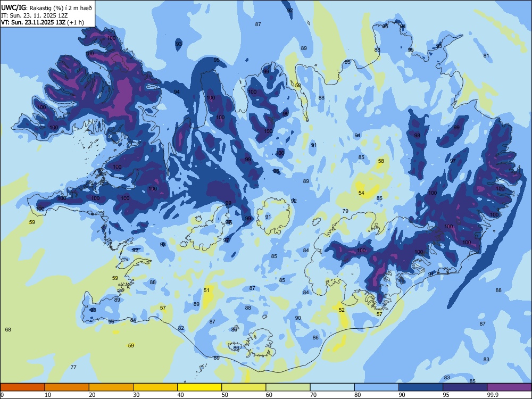This screenshot has width=532, height=399.
Task: Click the 70–80% light blue legend swatch
Action: pos(332,387)
